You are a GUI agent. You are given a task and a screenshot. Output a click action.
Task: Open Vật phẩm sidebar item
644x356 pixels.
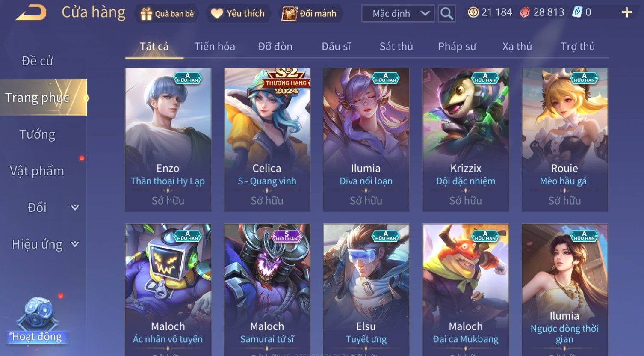click(x=37, y=171)
